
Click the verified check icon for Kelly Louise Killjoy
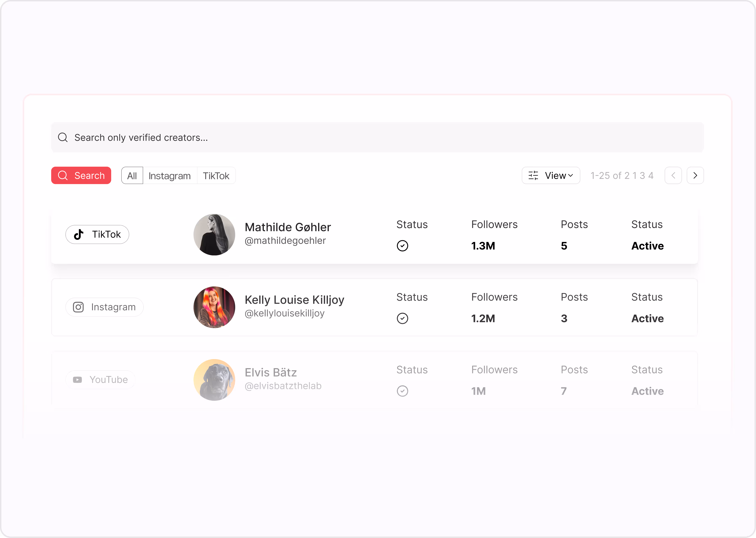[402, 318]
